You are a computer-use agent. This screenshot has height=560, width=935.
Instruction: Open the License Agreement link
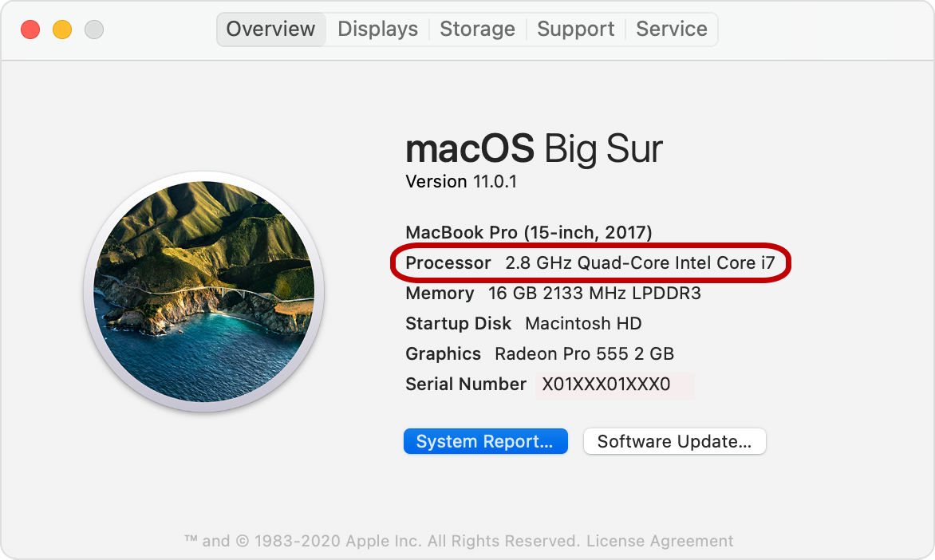tap(660, 541)
